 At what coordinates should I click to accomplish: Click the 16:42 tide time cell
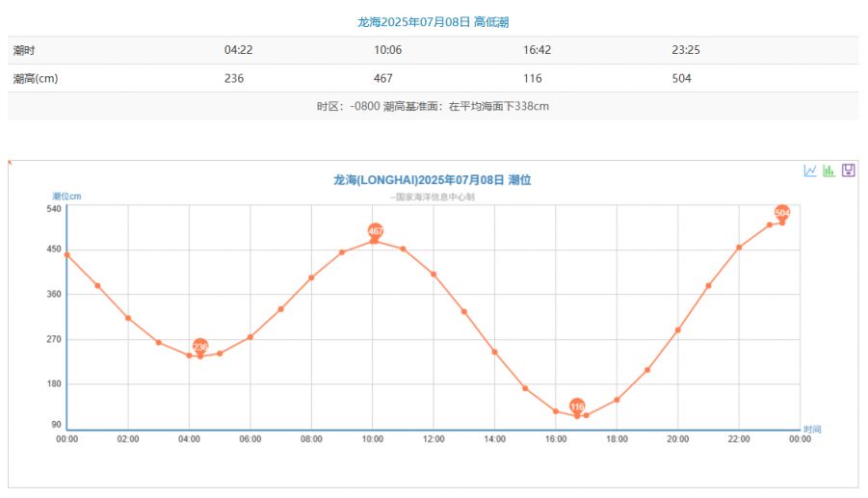(537, 50)
